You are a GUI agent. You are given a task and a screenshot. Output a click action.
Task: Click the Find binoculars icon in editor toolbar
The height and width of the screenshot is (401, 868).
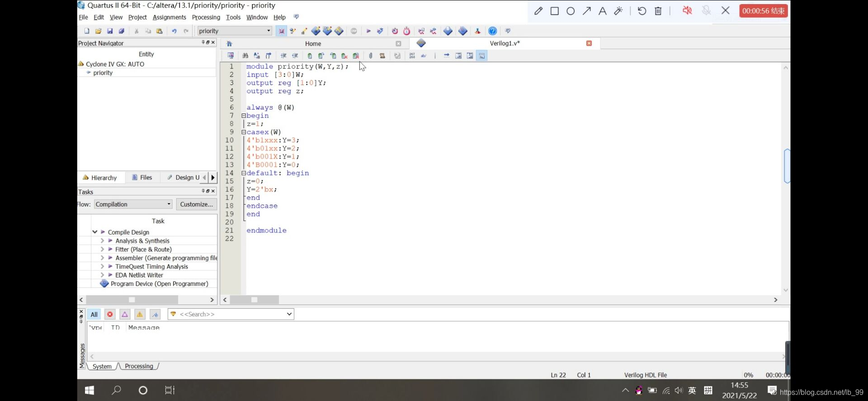(x=245, y=56)
